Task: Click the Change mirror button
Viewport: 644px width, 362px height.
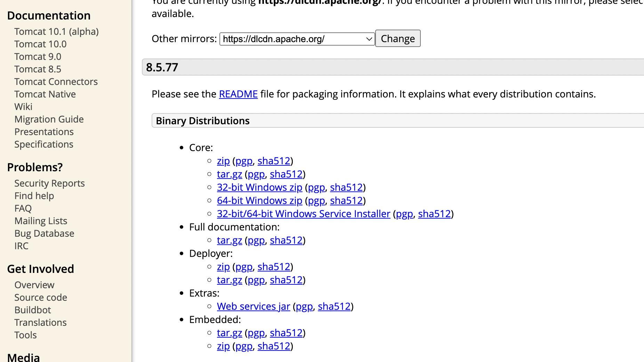Action: [x=398, y=38]
